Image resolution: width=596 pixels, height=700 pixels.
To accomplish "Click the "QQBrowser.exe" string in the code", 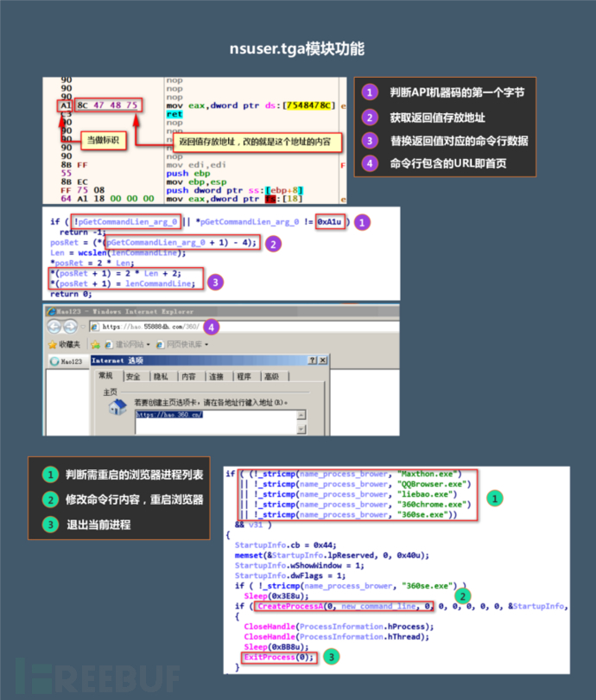I will (431, 484).
